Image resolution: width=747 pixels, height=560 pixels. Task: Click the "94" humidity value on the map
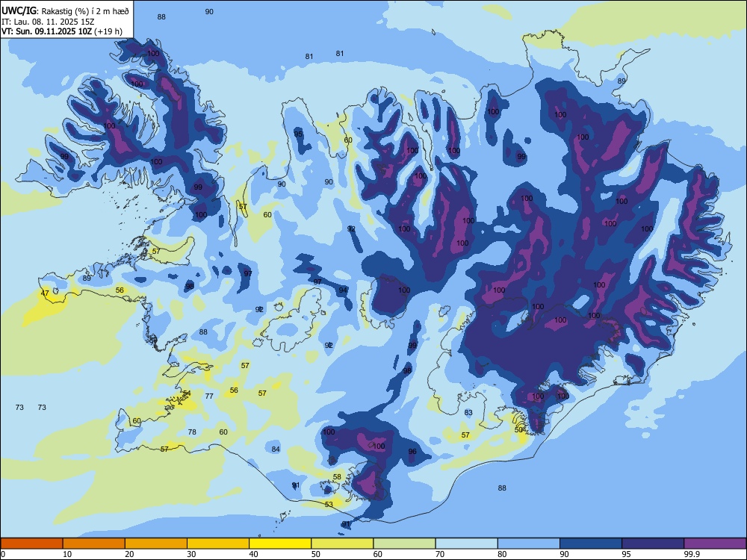click(343, 290)
